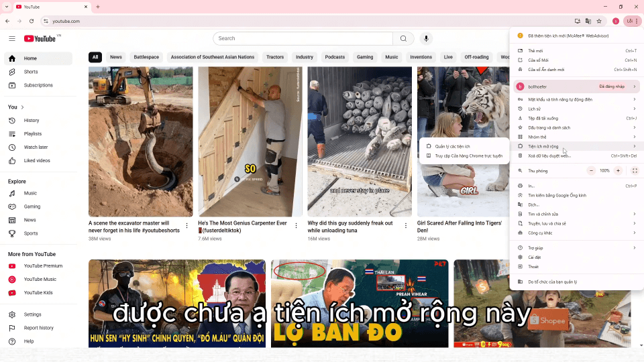Expand Dấu trang và danh sách submenu
The height and width of the screenshot is (362, 644).
[x=577, y=127]
